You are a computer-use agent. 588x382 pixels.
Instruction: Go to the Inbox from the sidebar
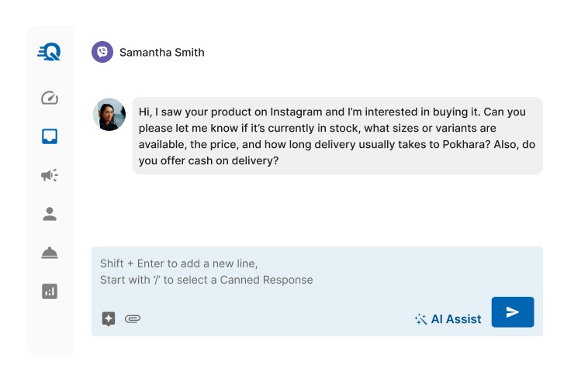[x=50, y=137]
